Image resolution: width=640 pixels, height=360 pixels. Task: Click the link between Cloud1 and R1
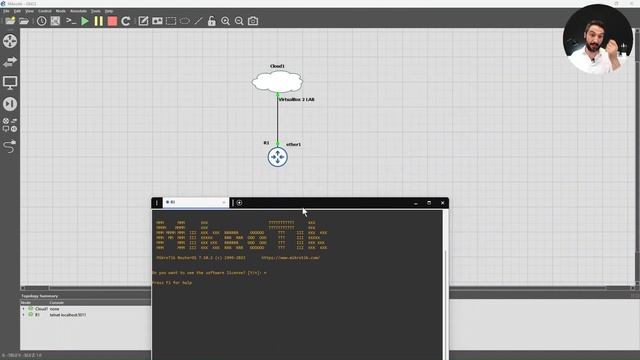[278, 120]
